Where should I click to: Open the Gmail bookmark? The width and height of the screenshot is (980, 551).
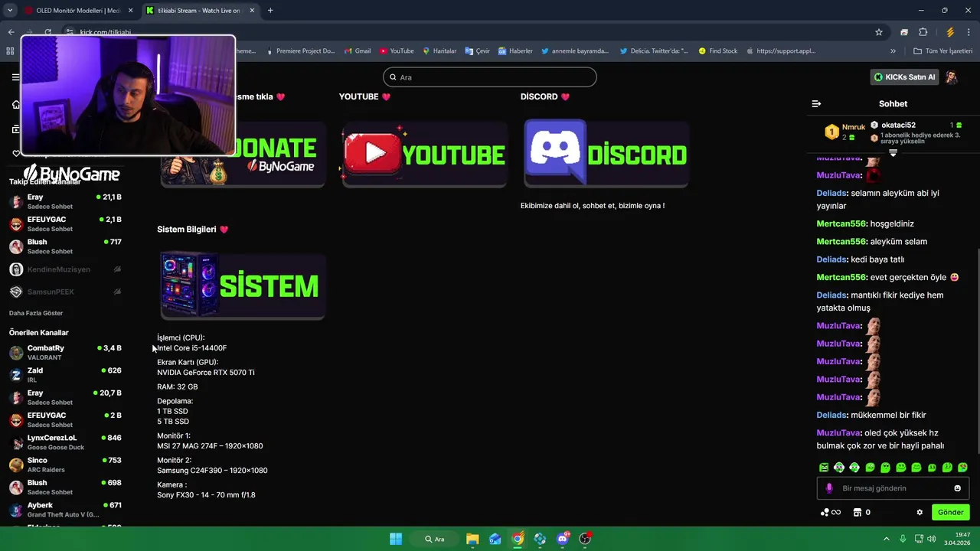pos(357,51)
